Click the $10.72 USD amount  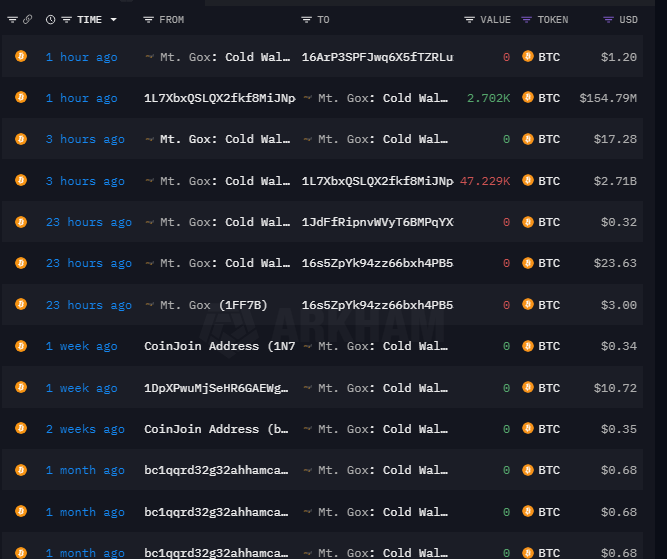coord(615,388)
